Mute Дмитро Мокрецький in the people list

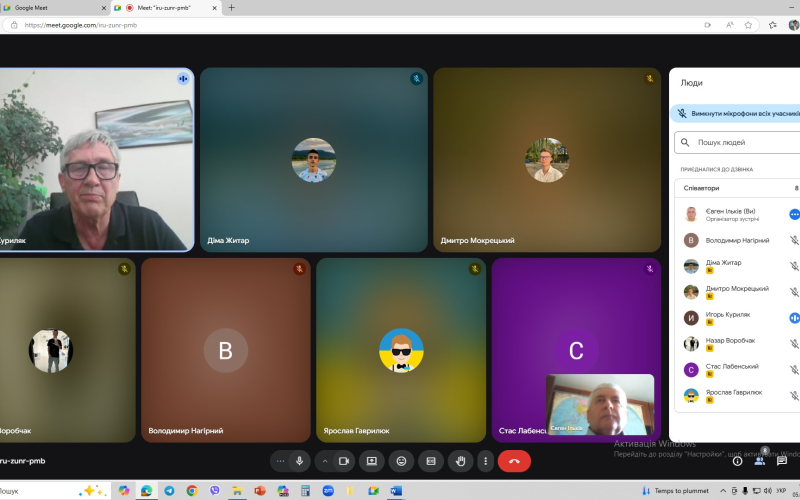(794, 292)
